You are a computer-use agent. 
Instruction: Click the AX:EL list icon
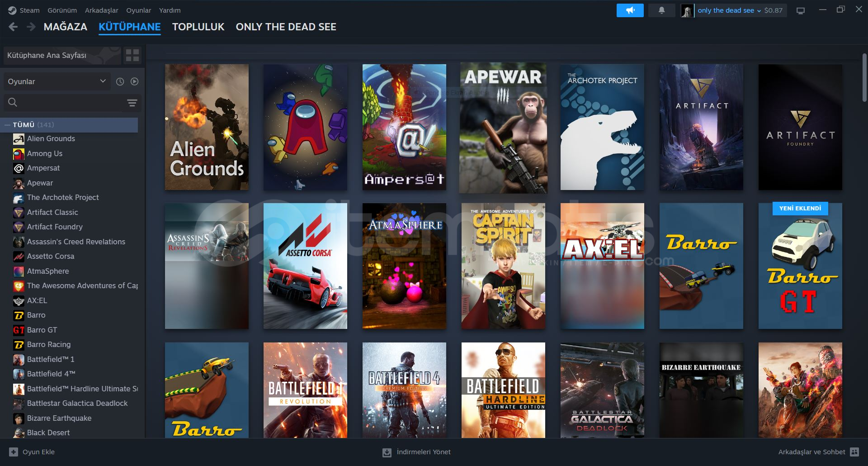point(19,301)
